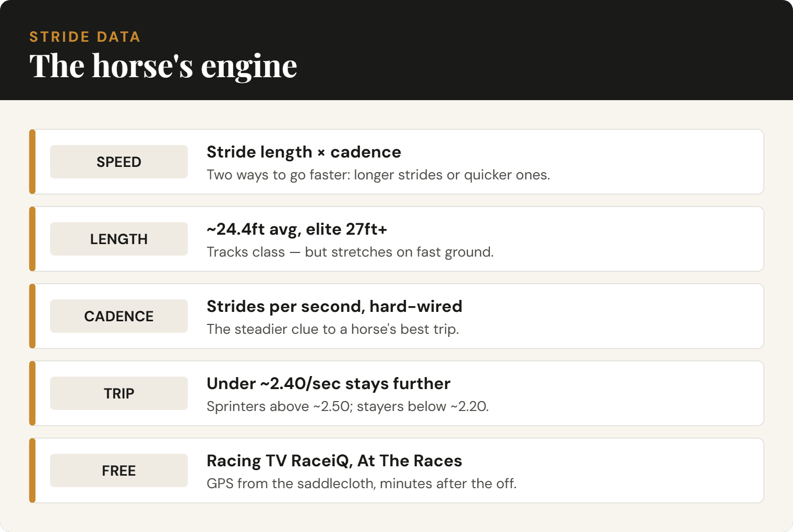This screenshot has width=793, height=532.
Task: Click the '~24.4ft avg, elite 27ft+' heading
Action: coord(297,229)
